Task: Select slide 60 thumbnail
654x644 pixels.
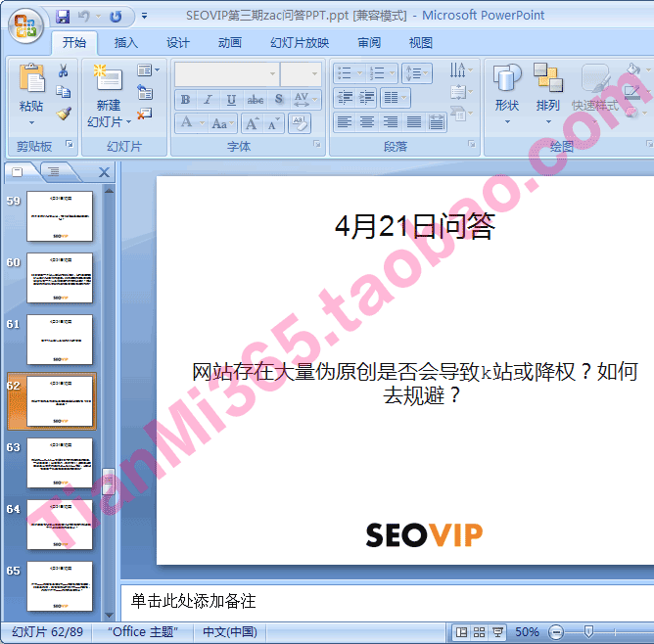Action: coord(60,278)
